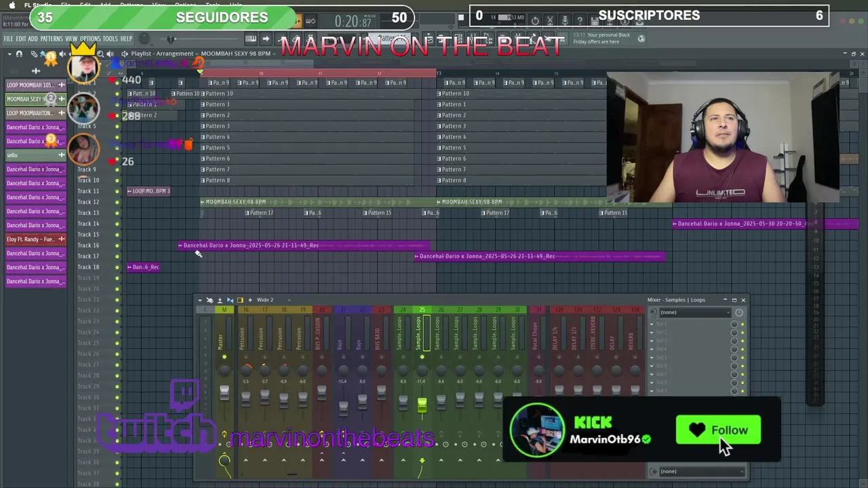
Task: Open the HELP menu
Action: pyautogui.click(x=126, y=39)
